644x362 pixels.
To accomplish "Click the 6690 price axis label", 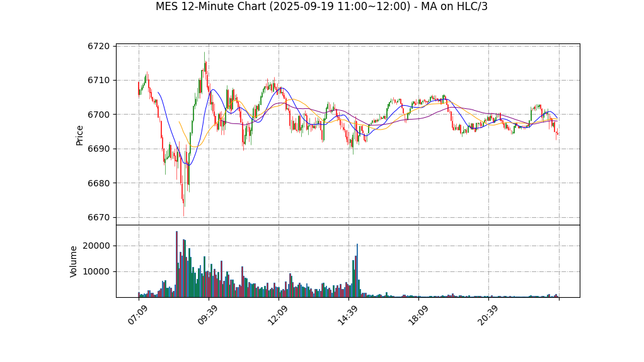I will pyautogui.click(x=98, y=149).
